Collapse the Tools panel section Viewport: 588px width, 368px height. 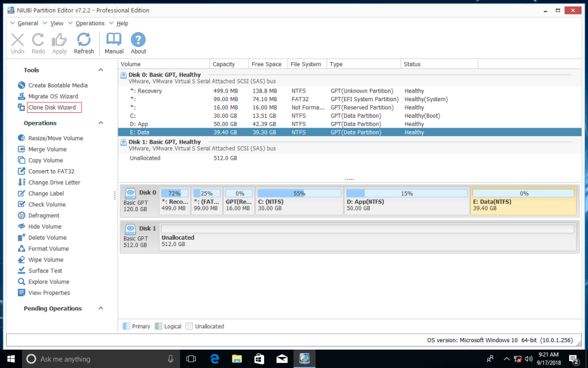pyautogui.click(x=101, y=70)
